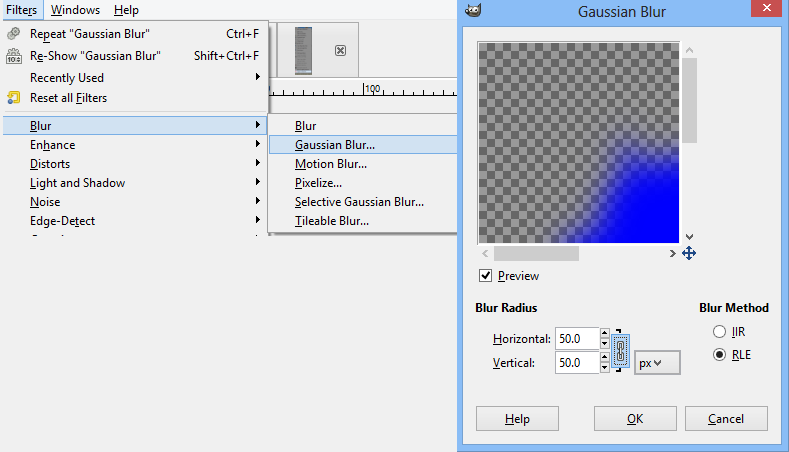This screenshot has height=452, width=789.
Task: Click the Vertical blur radius field
Action: 577,363
